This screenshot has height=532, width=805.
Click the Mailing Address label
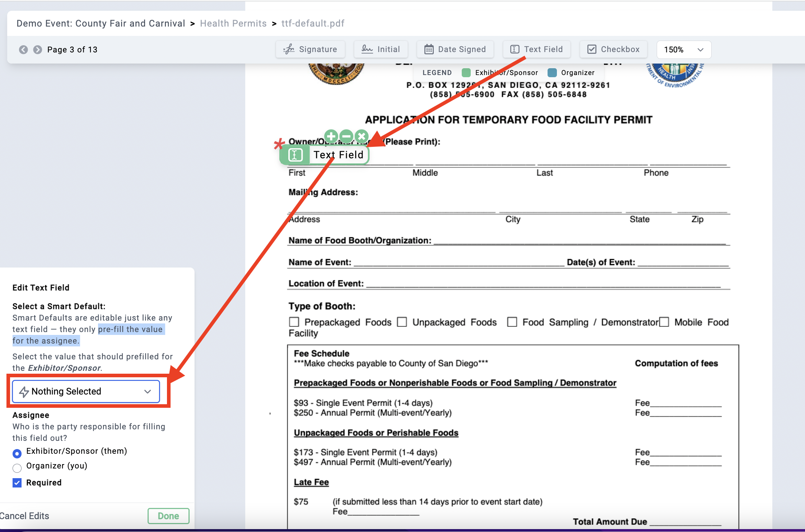tap(323, 192)
